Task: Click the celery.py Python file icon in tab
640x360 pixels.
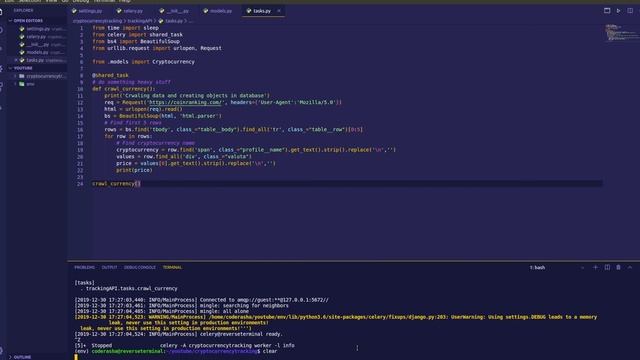Action: click(x=119, y=11)
